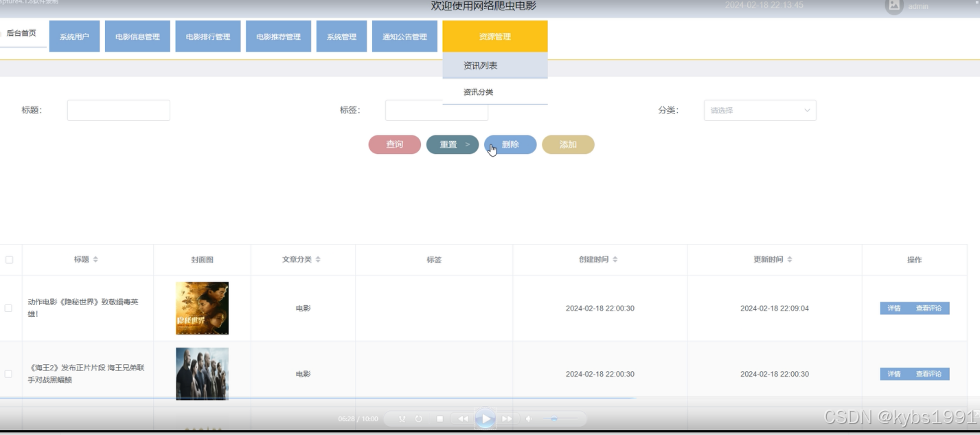Rewind the video

463,419
